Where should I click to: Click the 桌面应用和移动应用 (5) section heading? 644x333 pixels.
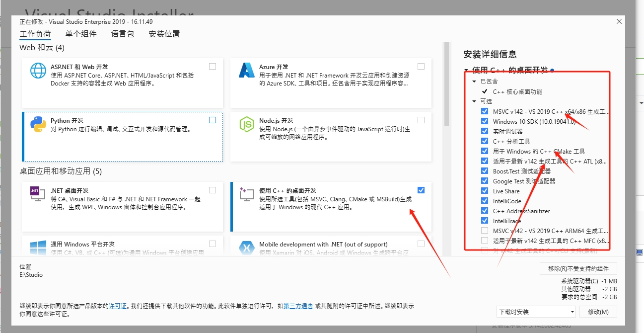pos(61,171)
